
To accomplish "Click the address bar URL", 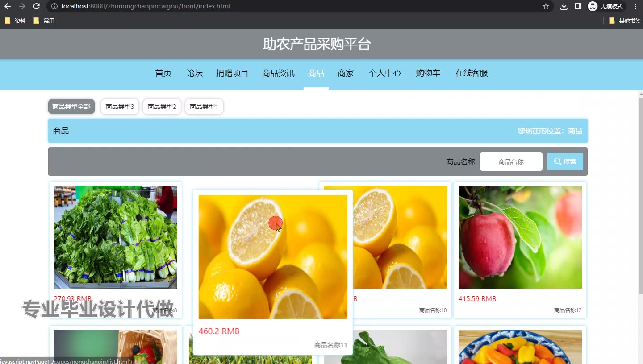I will 146,6.
